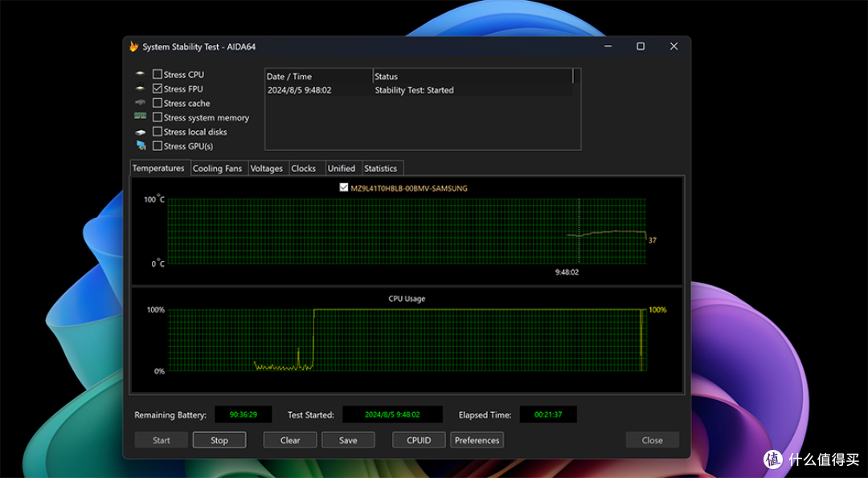Viewport: 868px width, 478px height.
Task: Click the RAM module icon beside Stress system memory
Action: tap(141, 116)
